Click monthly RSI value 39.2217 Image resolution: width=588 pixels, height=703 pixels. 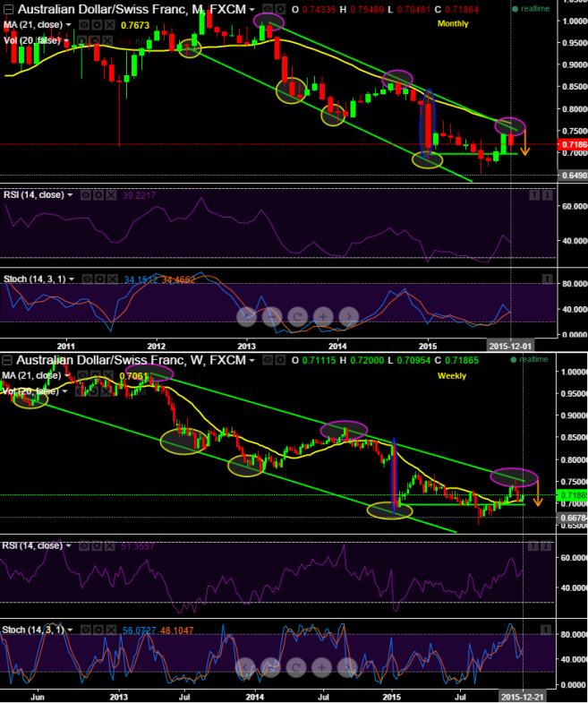point(139,195)
